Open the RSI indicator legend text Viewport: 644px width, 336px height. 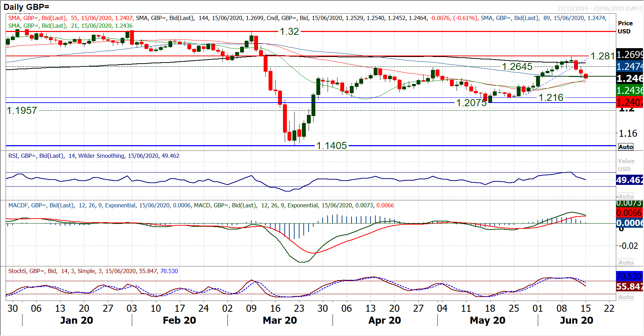(94, 156)
